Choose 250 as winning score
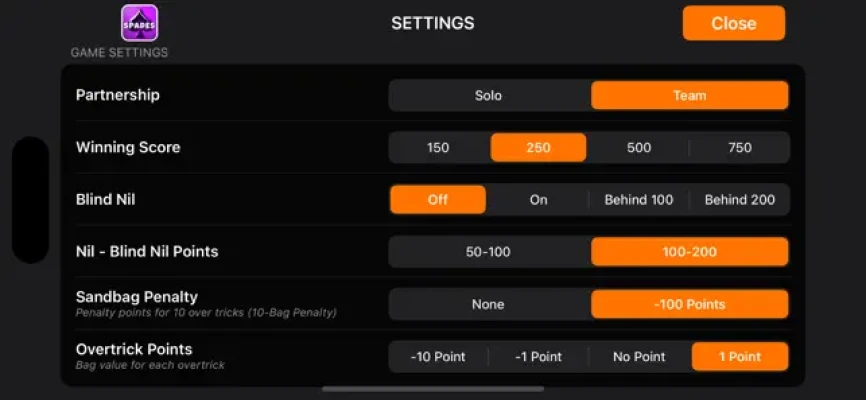 (538, 148)
